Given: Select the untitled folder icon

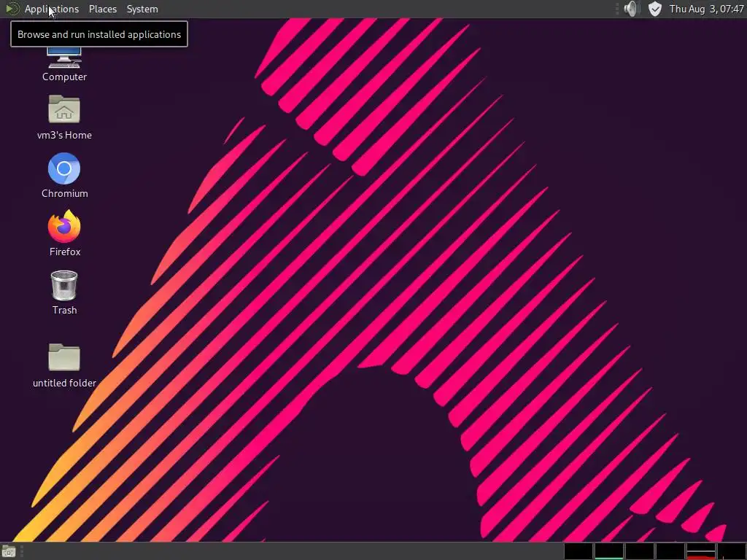Looking at the screenshot, I should pos(64,357).
